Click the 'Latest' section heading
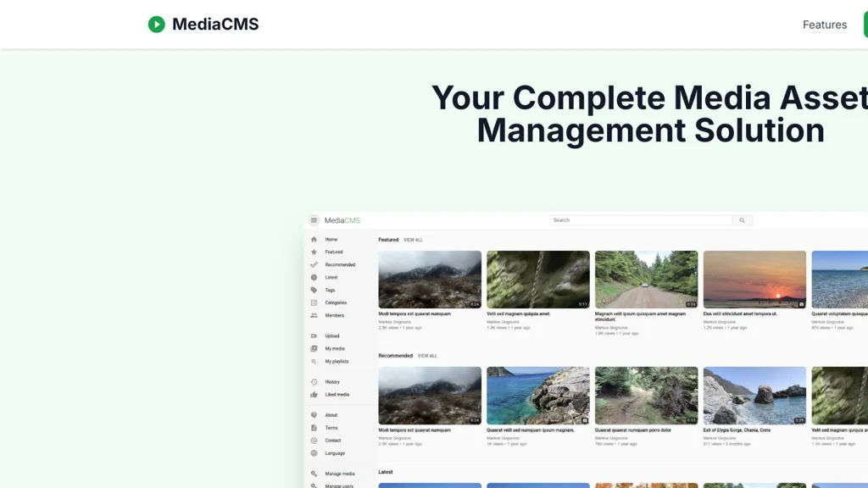This screenshot has width=868, height=488. pos(386,473)
